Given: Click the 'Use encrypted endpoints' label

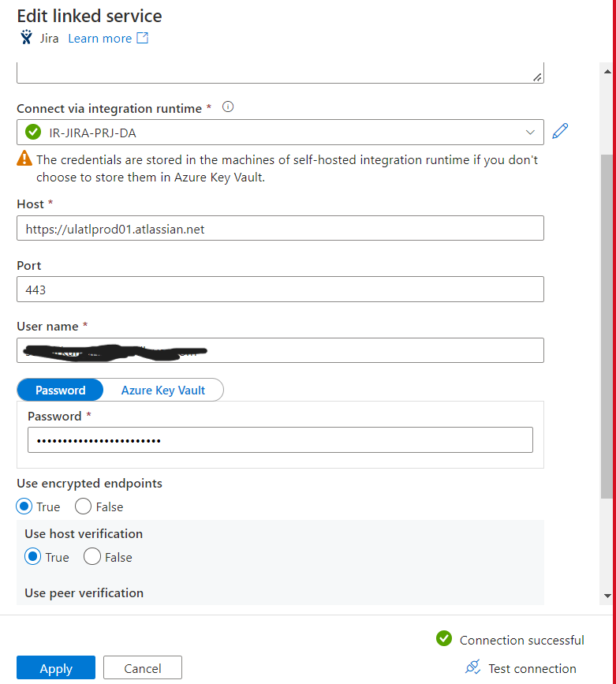Looking at the screenshot, I should (89, 484).
